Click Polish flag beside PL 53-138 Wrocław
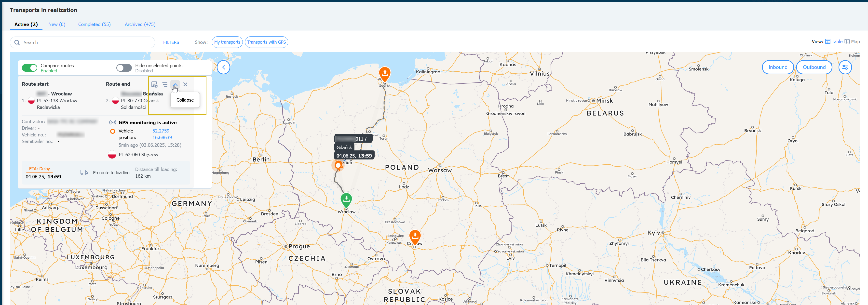Screen dimensions: 868x305 (x=31, y=101)
